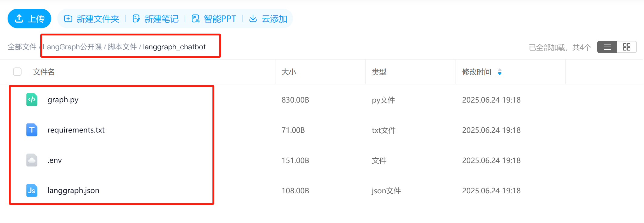Click the modified date of langgraph.json
The image size is (644, 223).
tap(491, 191)
